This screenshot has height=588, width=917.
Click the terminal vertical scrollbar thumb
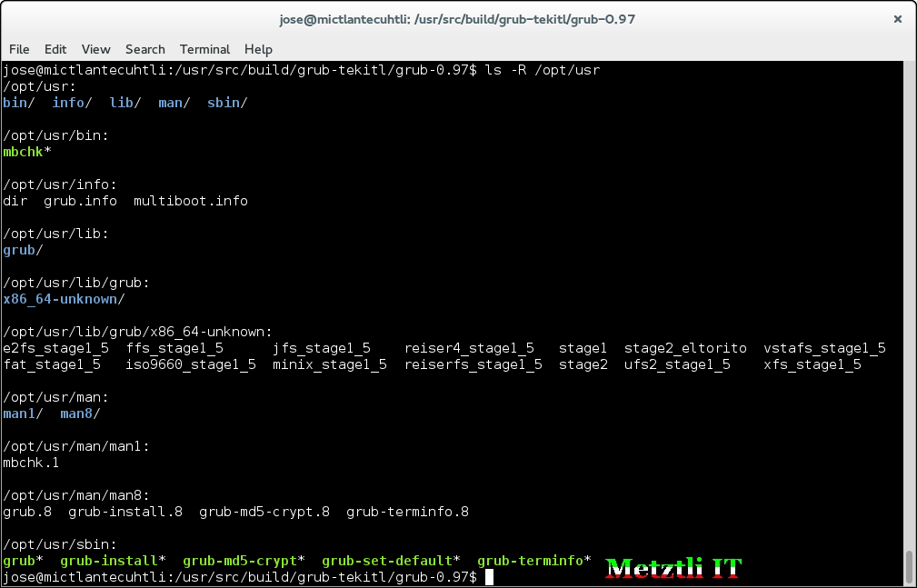click(x=909, y=566)
